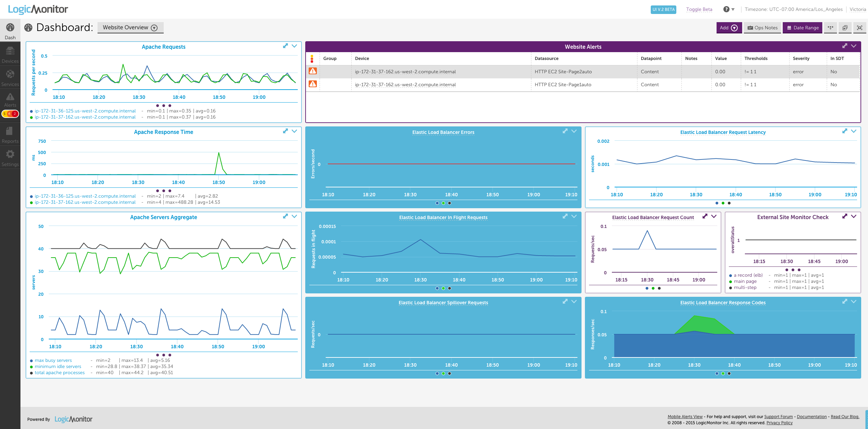Expand the ELB Request Count widget

(x=705, y=216)
